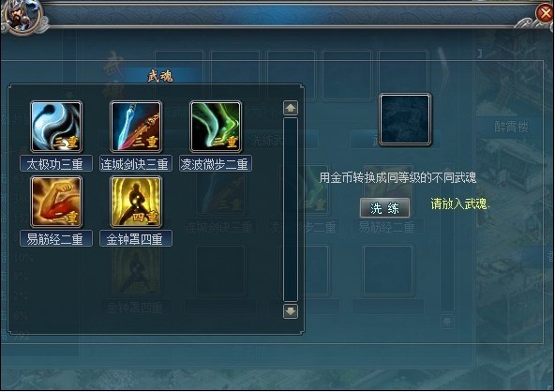
Task: Select the 太极功三重 yin-yang soul icon
Action: point(56,127)
